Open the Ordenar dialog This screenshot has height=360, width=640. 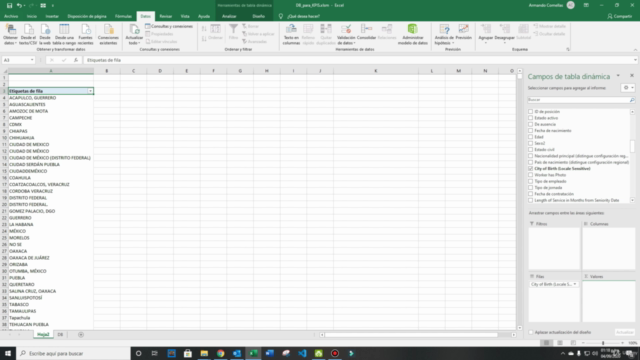click(216, 32)
